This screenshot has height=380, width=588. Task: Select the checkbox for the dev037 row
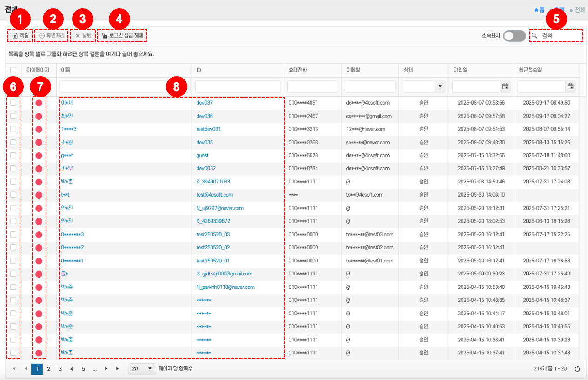click(13, 103)
